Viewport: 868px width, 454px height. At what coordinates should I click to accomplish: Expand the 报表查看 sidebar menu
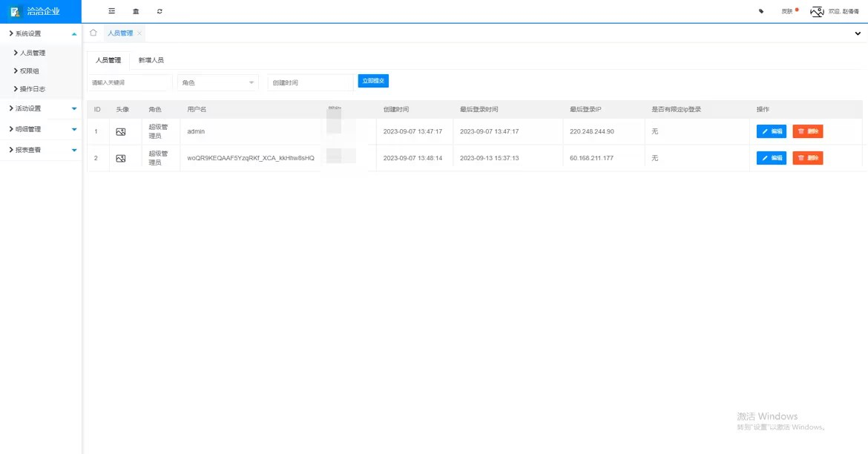click(x=41, y=150)
